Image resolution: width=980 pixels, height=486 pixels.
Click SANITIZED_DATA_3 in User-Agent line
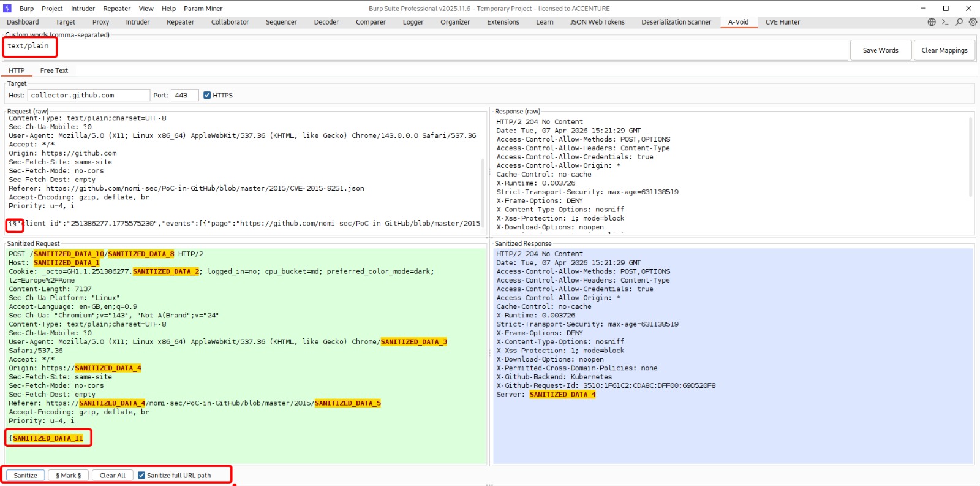[414, 342]
